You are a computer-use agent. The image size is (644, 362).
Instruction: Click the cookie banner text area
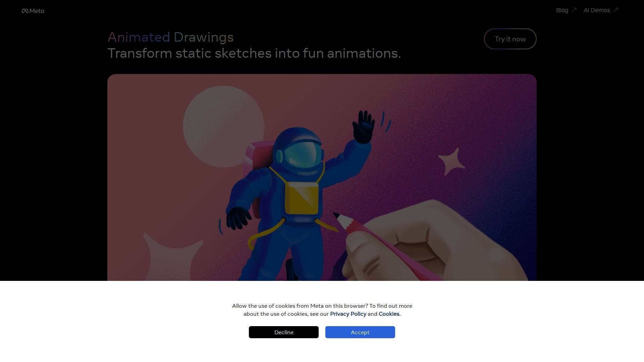pos(322,310)
